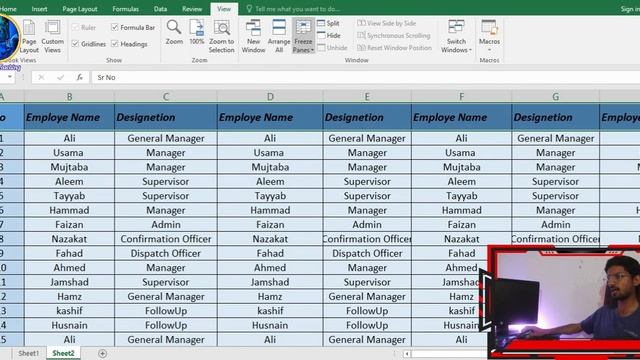This screenshot has height=360, width=640.
Task: Select column G header
Action: click(556, 97)
